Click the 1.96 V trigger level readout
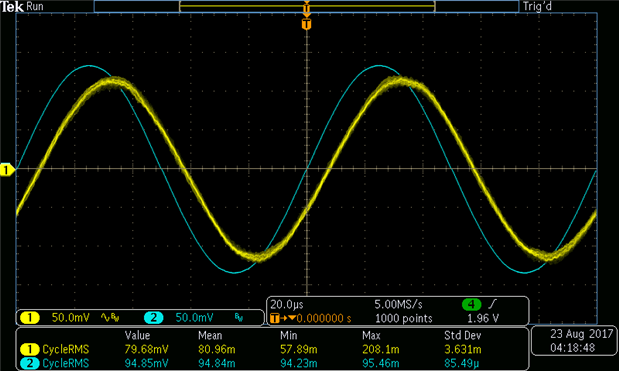This screenshot has height=371, width=619. (483, 318)
